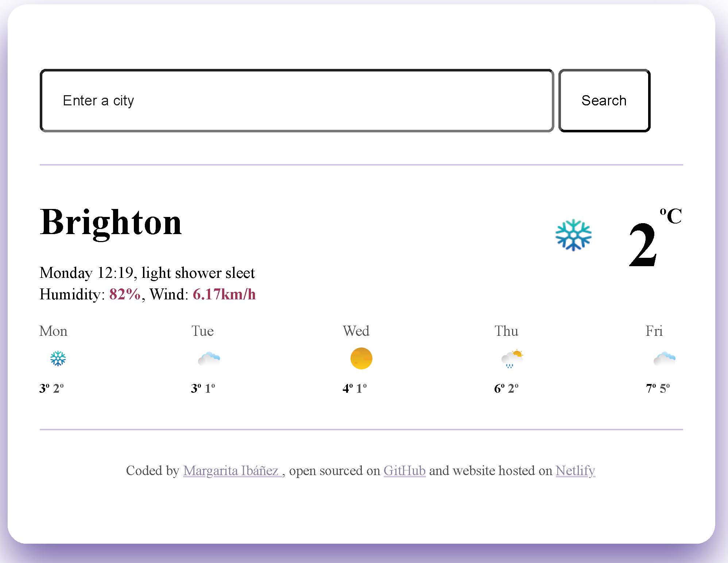Select the Monday forecast temperature display

51,388
